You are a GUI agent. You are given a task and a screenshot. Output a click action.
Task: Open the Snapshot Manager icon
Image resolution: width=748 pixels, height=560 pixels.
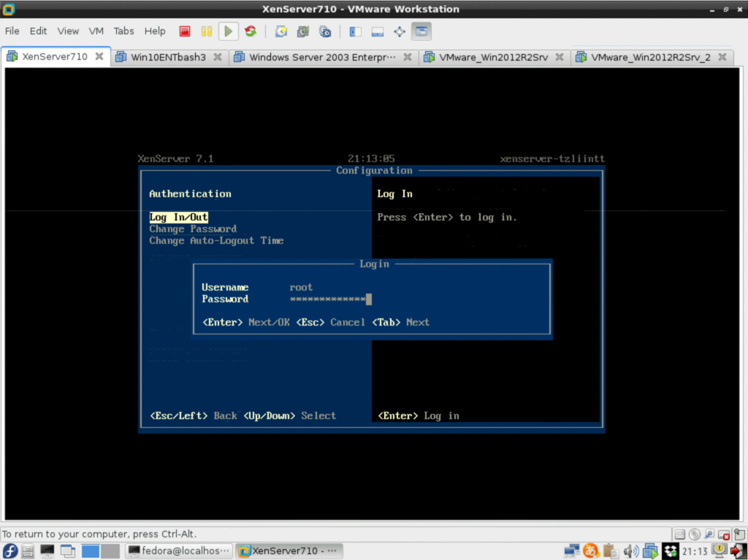(325, 31)
